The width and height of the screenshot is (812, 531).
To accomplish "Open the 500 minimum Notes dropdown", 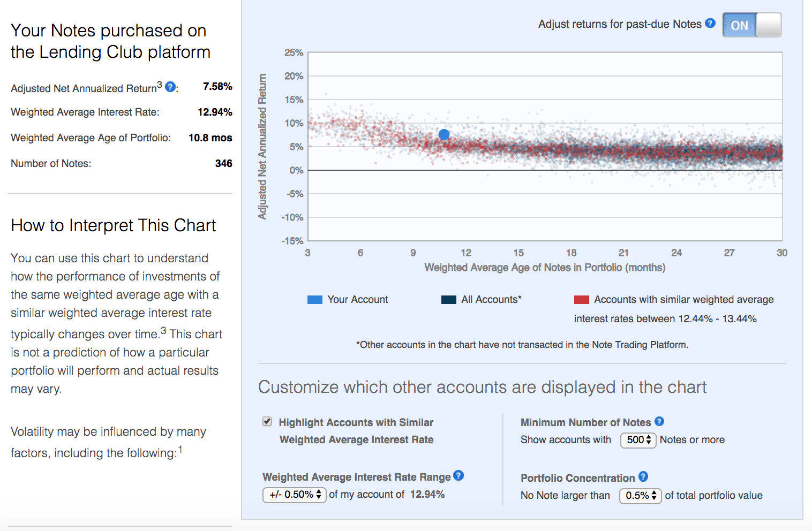I will point(638,440).
